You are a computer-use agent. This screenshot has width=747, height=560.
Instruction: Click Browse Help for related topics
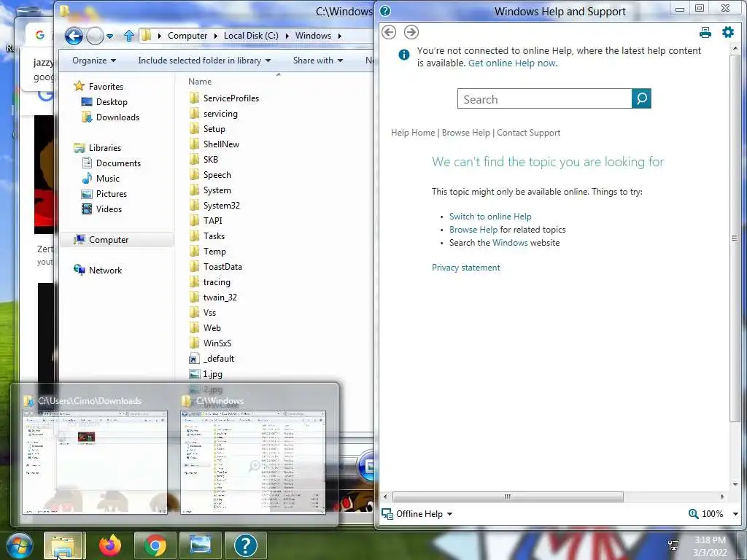pyautogui.click(x=473, y=230)
